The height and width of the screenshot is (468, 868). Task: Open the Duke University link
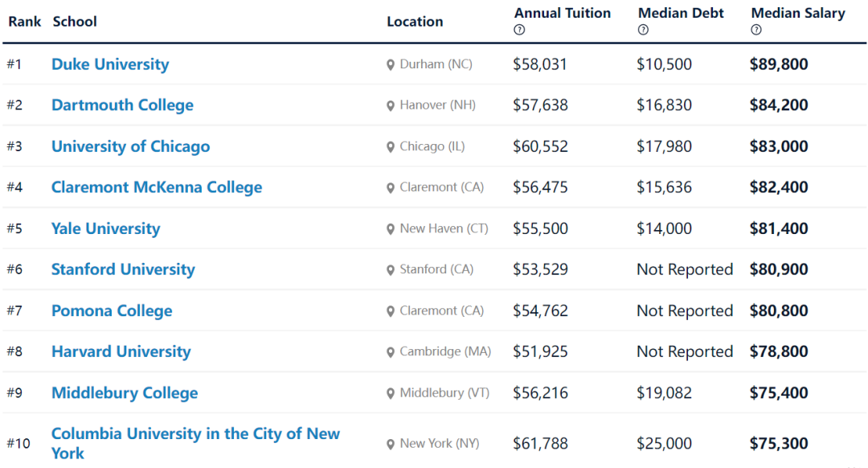click(110, 64)
